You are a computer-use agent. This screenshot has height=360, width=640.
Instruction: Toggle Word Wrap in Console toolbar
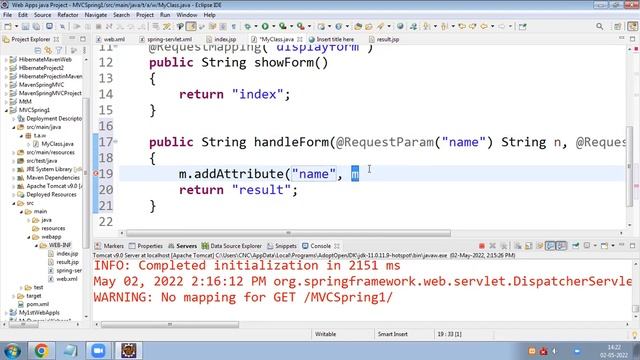click(x=540, y=246)
